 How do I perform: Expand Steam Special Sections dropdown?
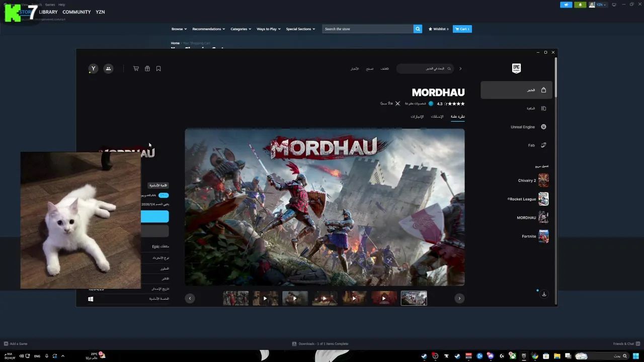tap(300, 29)
